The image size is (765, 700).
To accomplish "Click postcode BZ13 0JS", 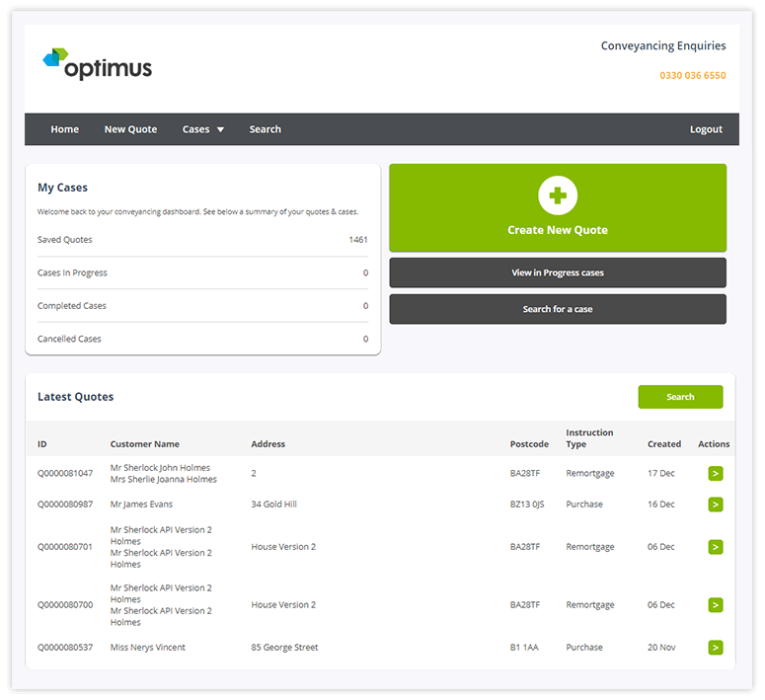I will (527, 505).
